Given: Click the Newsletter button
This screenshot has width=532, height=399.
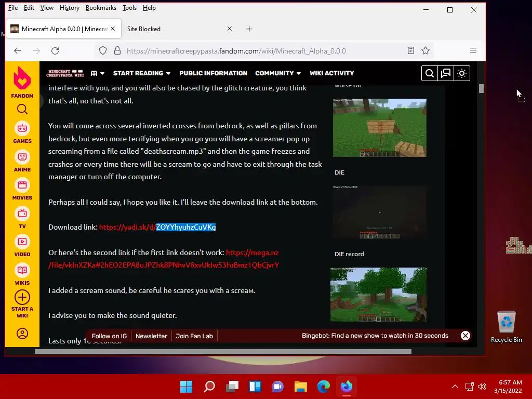Looking at the screenshot, I should click(151, 336).
